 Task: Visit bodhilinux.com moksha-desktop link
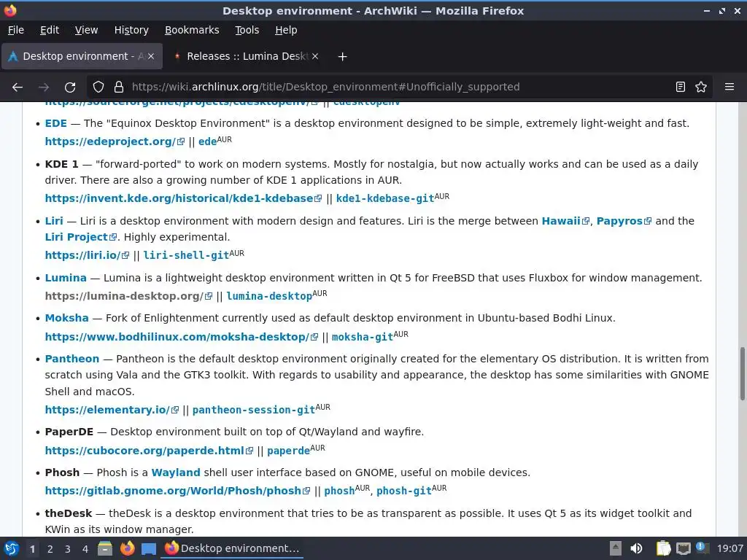tap(181, 337)
